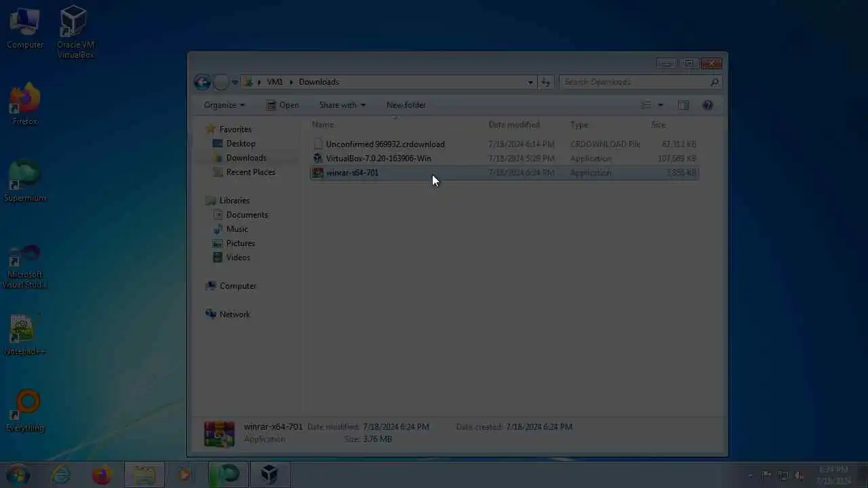Screen dimensions: 868x488
Task: Select Downloads in Favorites
Action: 246,158
